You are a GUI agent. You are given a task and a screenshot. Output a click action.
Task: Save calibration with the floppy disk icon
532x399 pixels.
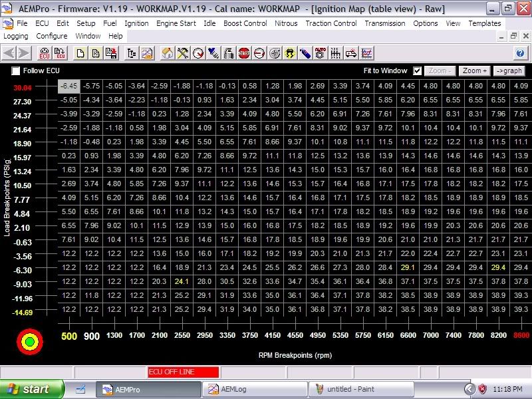click(111, 53)
